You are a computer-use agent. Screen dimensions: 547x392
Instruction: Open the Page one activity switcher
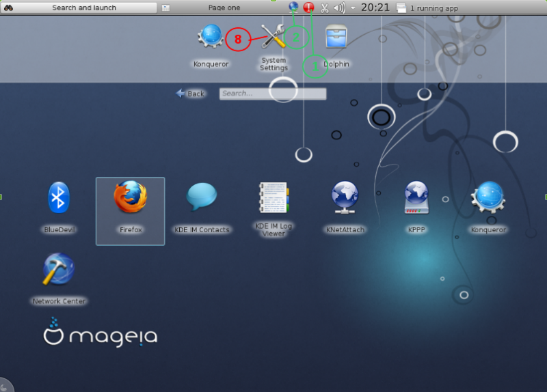[224, 8]
